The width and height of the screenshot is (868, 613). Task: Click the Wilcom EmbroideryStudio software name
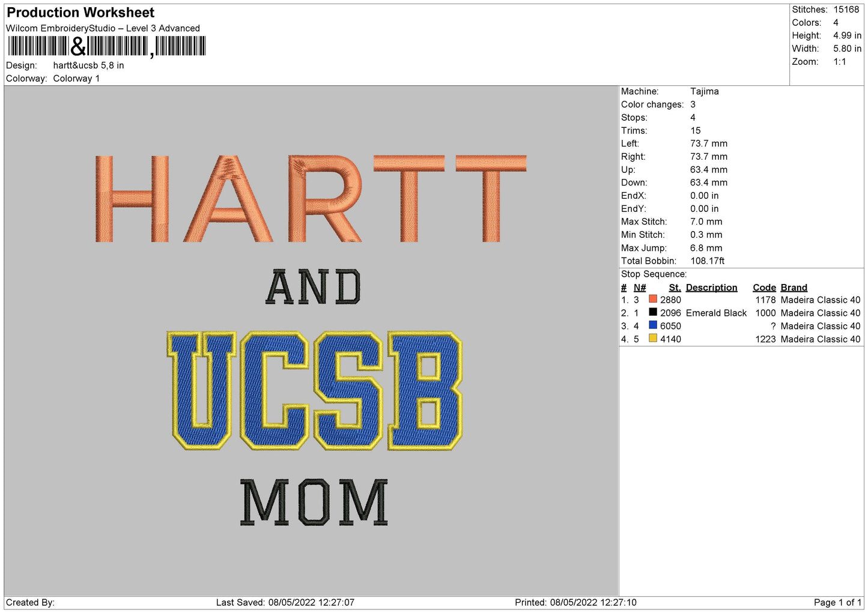click(103, 28)
